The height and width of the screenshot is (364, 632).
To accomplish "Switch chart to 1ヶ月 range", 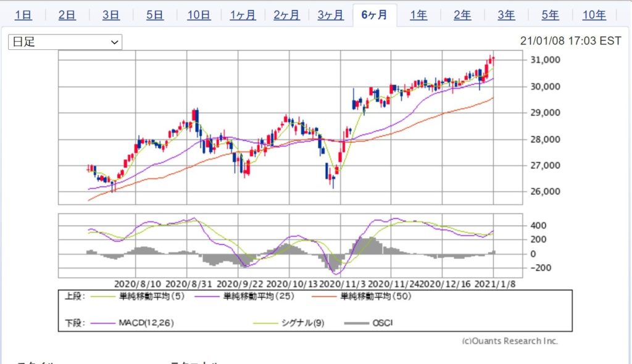I will click(243, 15).
